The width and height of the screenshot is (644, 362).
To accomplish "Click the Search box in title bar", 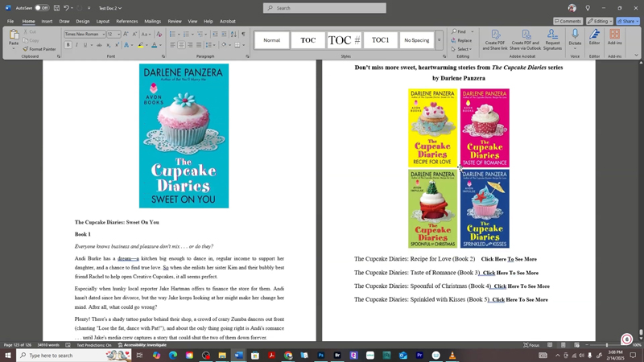I will click(324, 8).
